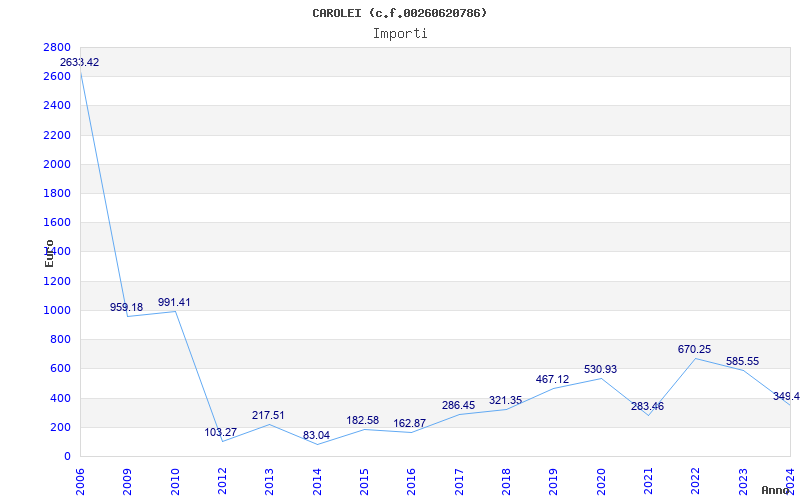The image size is (800, 500).
Task: Click the 286.45 data label
Action: [x=458, y=406]
